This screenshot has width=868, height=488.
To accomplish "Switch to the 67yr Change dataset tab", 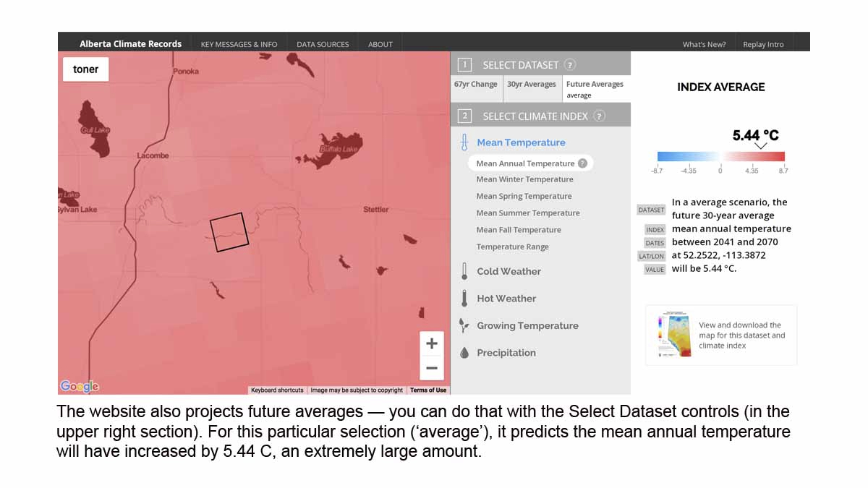I will pyautogui.click(x=475, y=85).
